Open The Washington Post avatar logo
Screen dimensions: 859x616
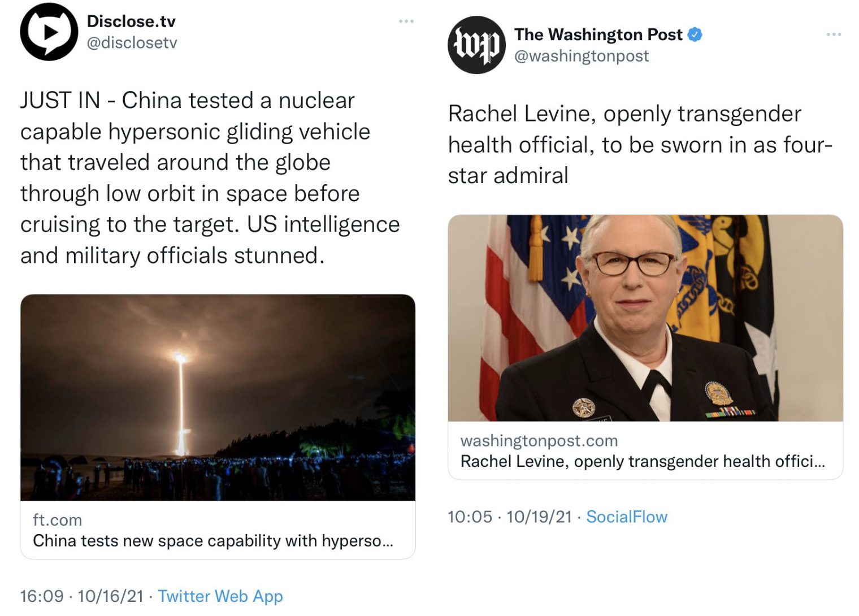476,45
